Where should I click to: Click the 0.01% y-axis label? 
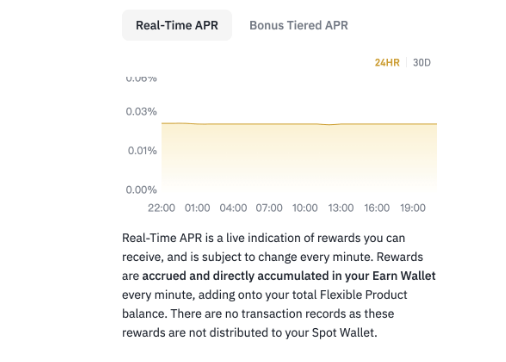click(x=142, y=151)
